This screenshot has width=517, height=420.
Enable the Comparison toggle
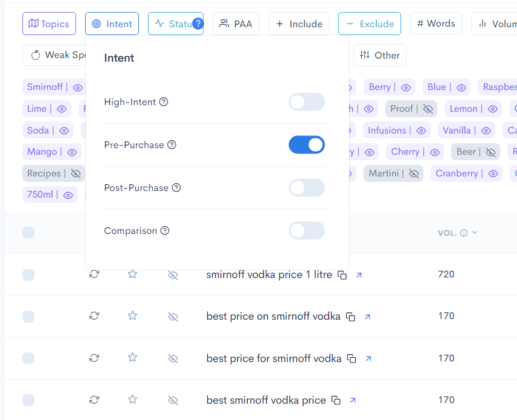coord(306,230)
